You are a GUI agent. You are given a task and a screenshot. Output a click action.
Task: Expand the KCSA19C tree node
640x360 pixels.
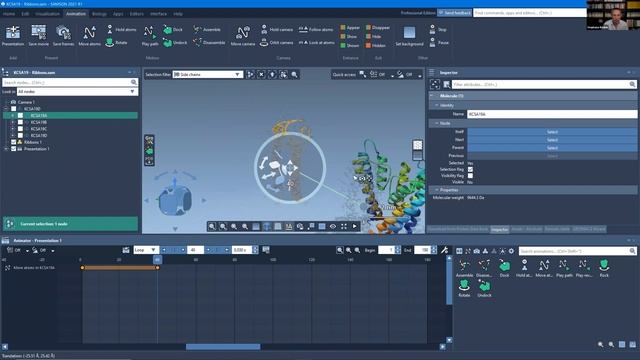click(x=13, y=129)
